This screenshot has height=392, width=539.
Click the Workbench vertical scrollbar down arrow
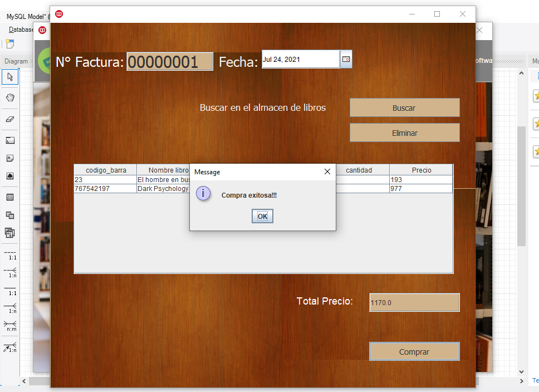click(522, 372)
